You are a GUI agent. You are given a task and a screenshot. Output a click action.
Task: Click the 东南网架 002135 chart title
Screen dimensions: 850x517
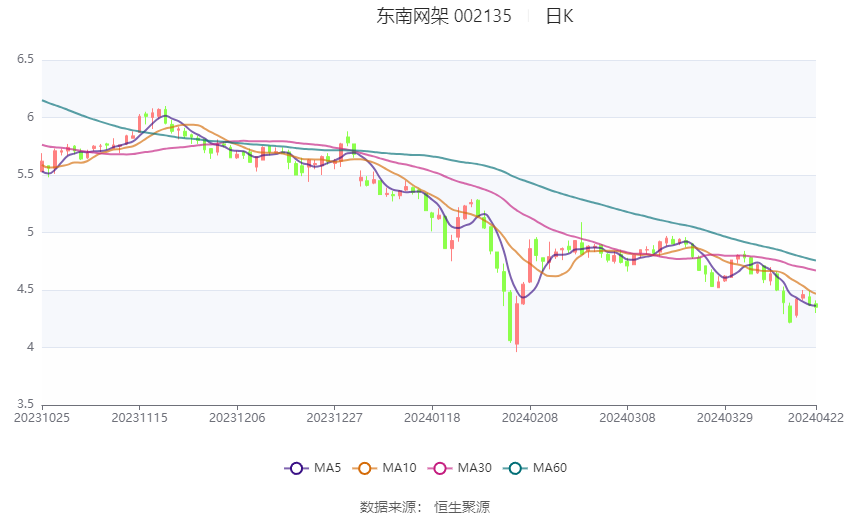[443, 16]
